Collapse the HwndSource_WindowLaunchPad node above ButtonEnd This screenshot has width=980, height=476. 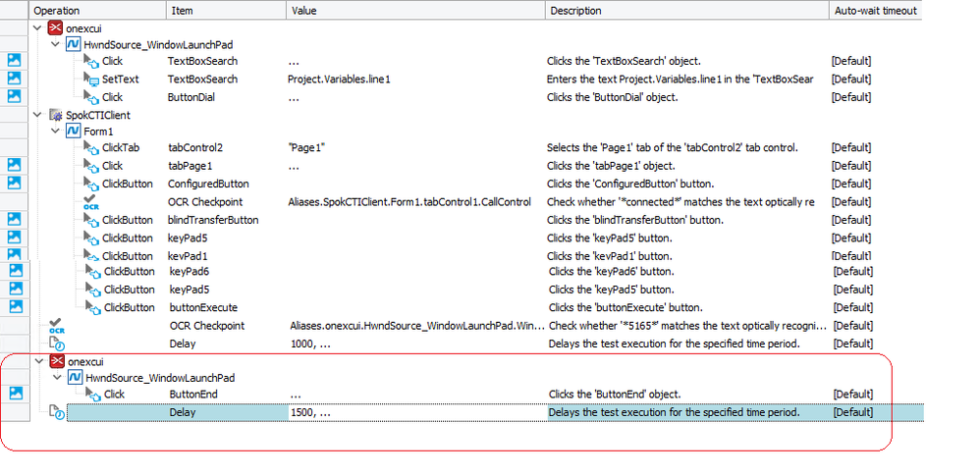55,378
